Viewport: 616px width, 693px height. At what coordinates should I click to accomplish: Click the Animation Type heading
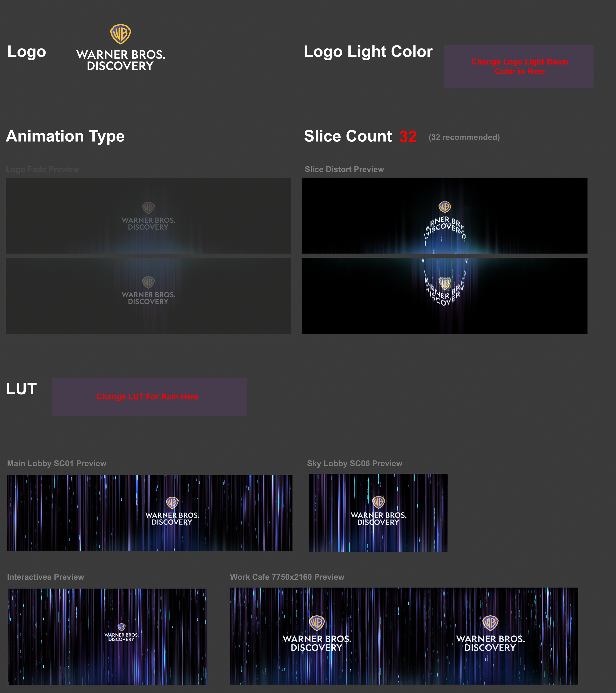(65, 136)
